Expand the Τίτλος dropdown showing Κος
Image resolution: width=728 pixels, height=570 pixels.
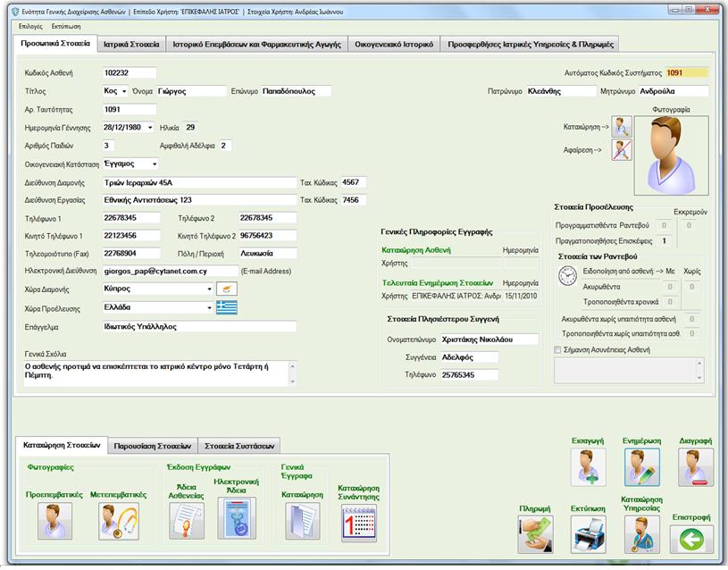pos(123,91)
